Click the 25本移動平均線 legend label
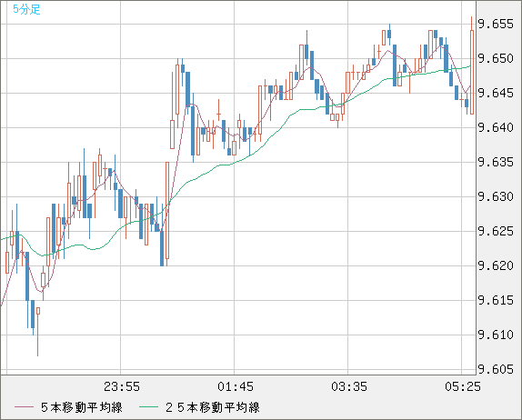Screen dimensions: 522x420 point(213,407)
